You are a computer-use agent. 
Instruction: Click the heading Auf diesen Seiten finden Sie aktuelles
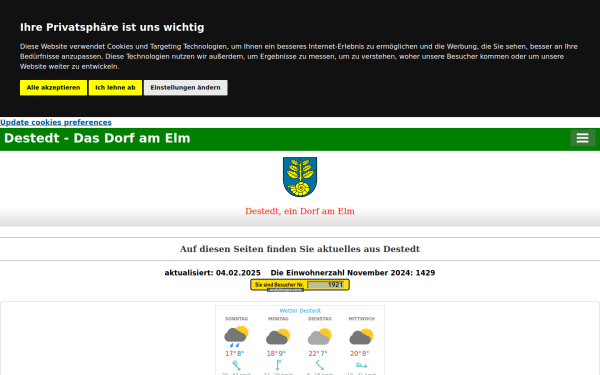[300, 249]
